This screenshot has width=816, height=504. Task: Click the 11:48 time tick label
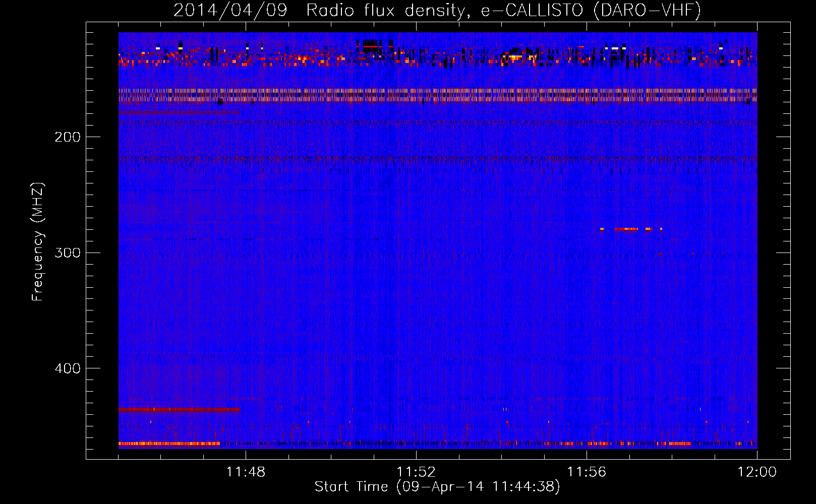coord(246,472)
